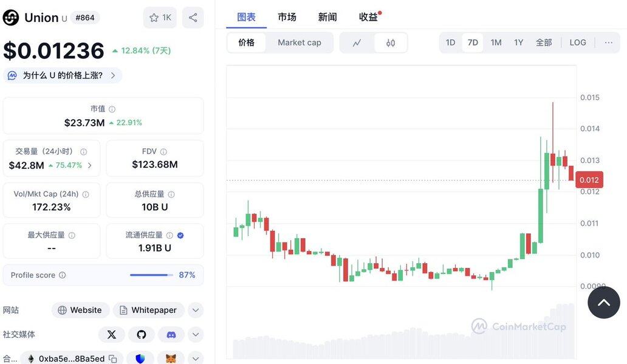Expand the contract addresses dropdown chevron
Image resolution: width=627 pixels, height=364 pixels.
pos(196,359)
